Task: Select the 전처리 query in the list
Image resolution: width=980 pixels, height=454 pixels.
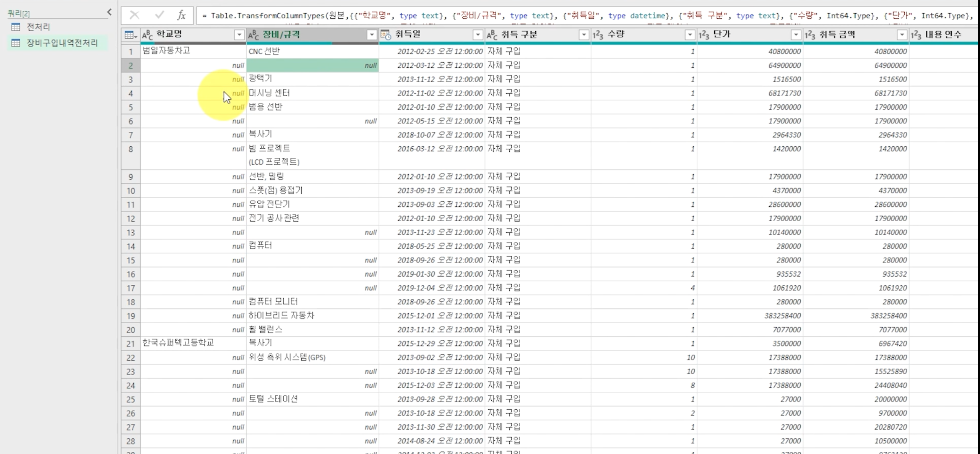Action: click(x=38, y=27)
